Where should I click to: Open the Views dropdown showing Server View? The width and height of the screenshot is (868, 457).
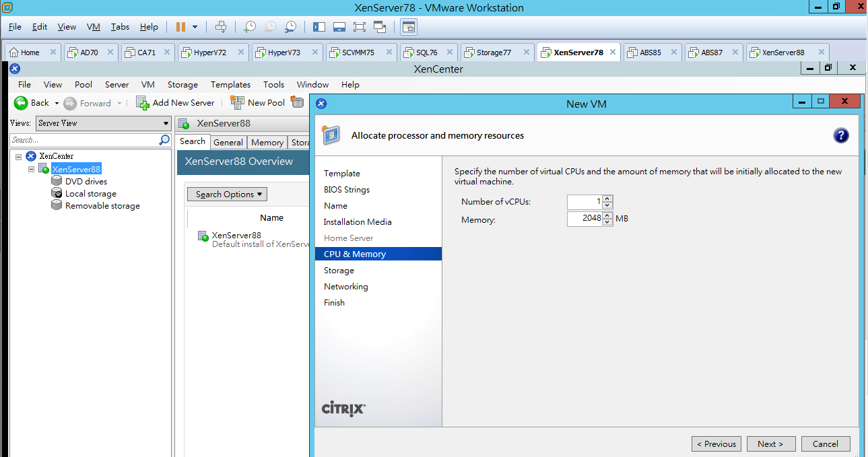tap(104, 123)
